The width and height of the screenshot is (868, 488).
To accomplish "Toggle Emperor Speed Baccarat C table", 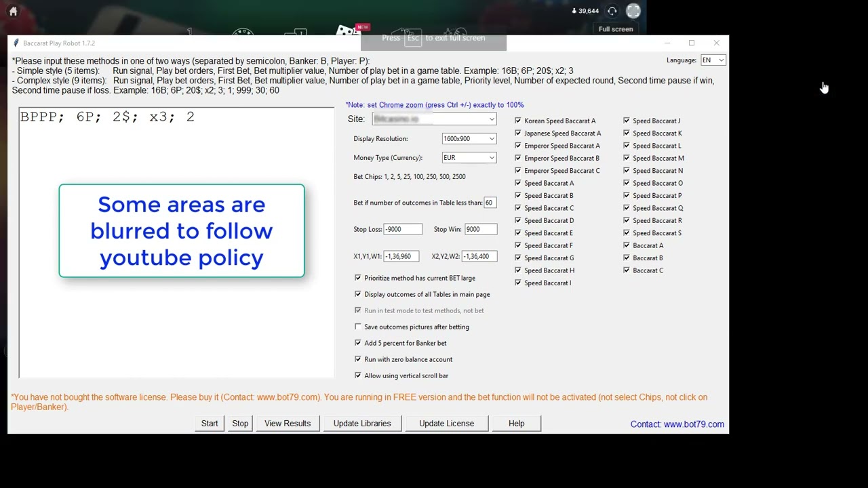I will click(518, 171).
